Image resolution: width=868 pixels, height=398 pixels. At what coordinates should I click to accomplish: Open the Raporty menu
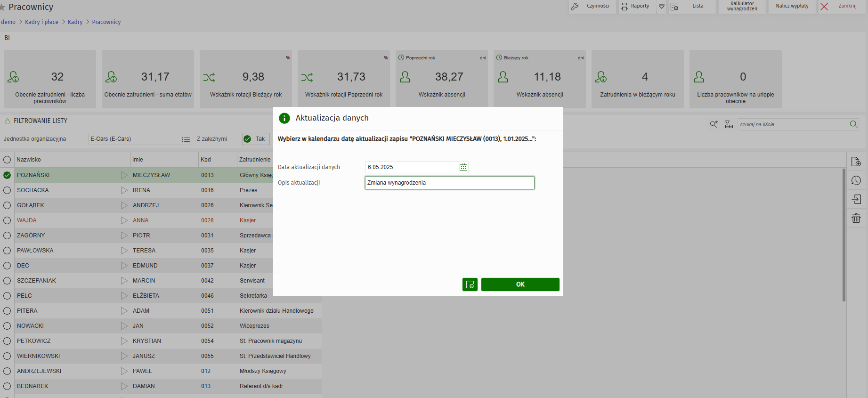click(635, 6)
